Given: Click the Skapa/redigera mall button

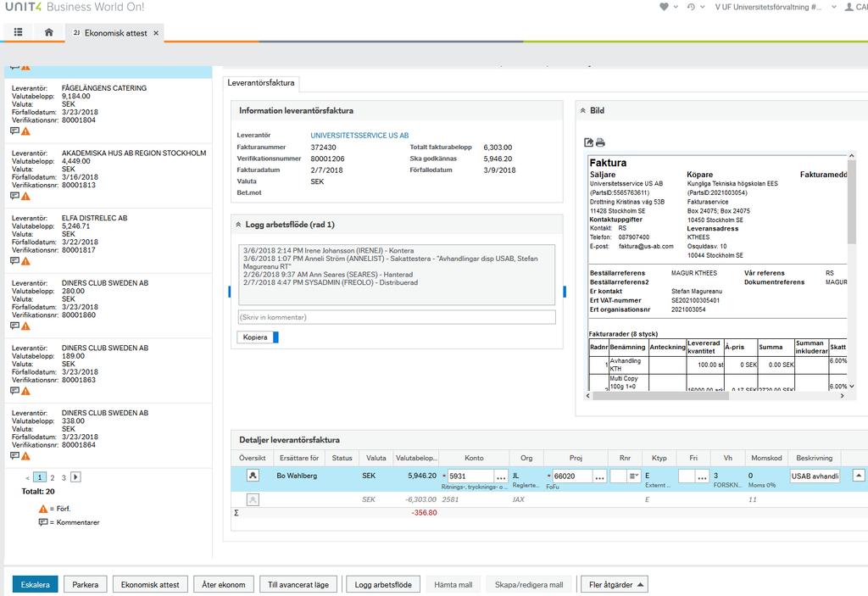Looking at the screenshot, I should pos(529,584).
